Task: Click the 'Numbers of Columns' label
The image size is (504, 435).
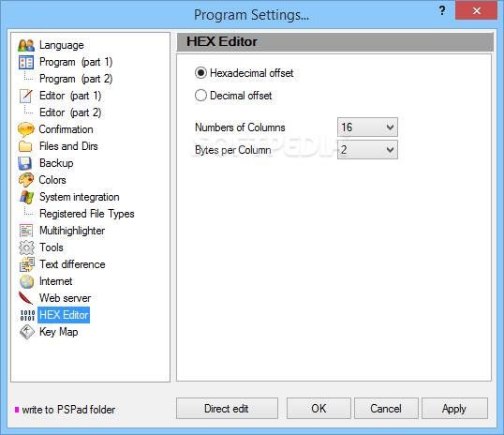Action: click(240, 127)
